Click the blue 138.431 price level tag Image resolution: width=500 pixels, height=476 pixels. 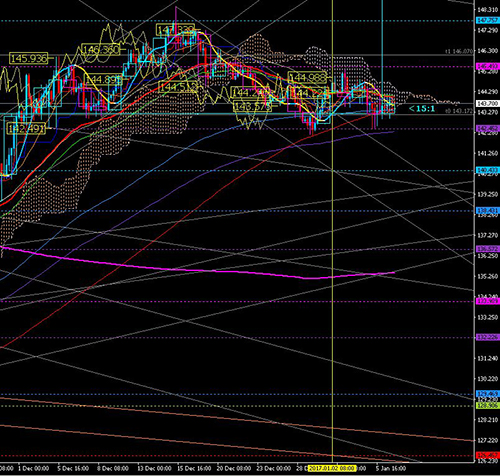tap(488, 210)
